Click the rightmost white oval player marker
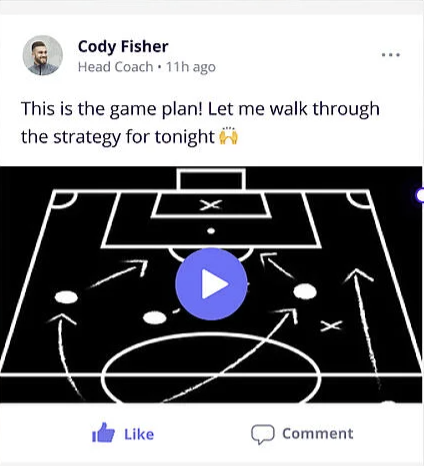424x466 pixels. 305,291
